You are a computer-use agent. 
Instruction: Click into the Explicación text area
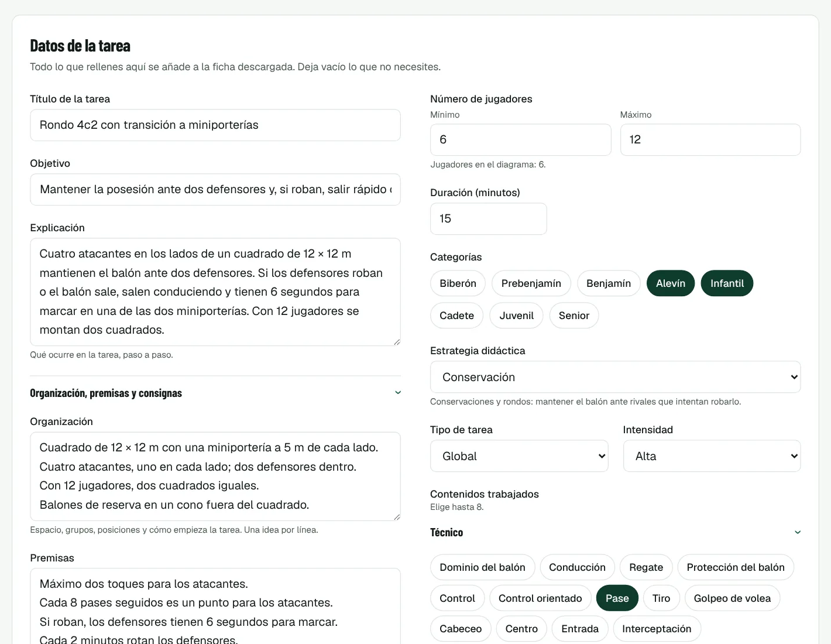tap(215, 292)
